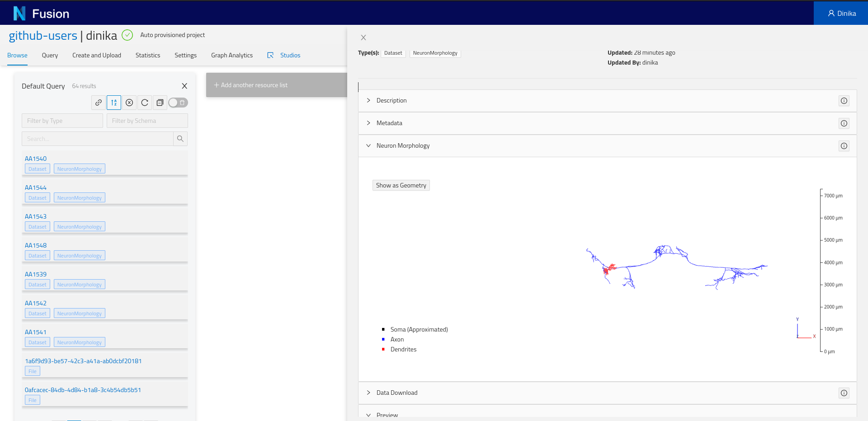
Task: Switch to the Browse tab
Action: pyautogui.click(x=17, y=55)
